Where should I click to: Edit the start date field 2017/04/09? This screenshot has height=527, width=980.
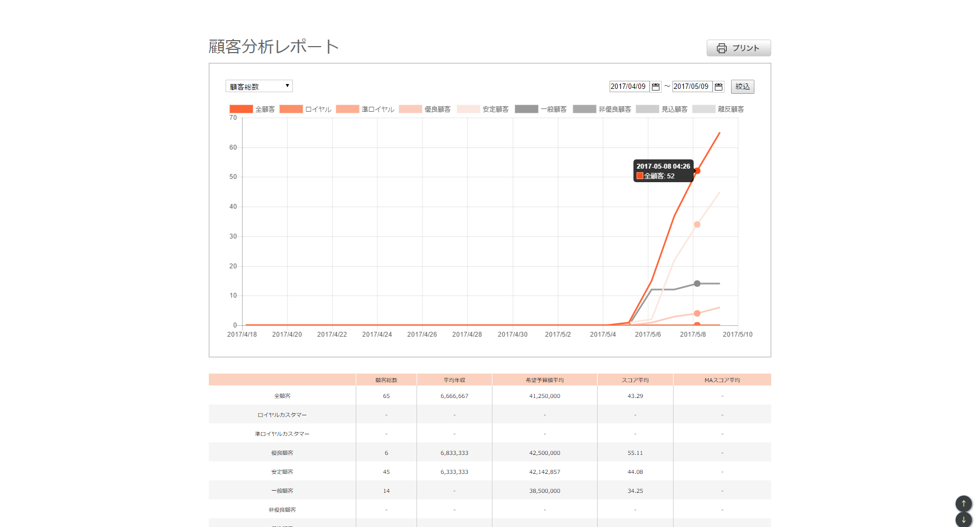coord(629,86)
